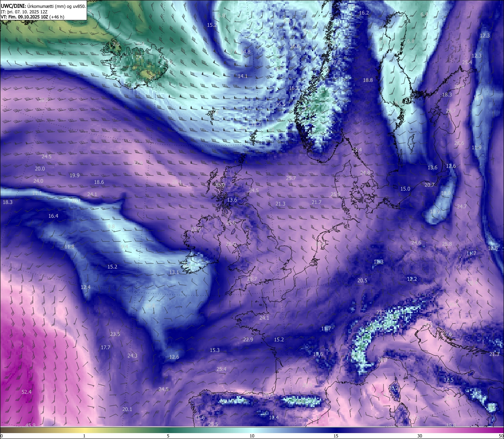This screenshot has height=439, width=504.
Task: Click the 11.9 value label
Action: point(476,147)
